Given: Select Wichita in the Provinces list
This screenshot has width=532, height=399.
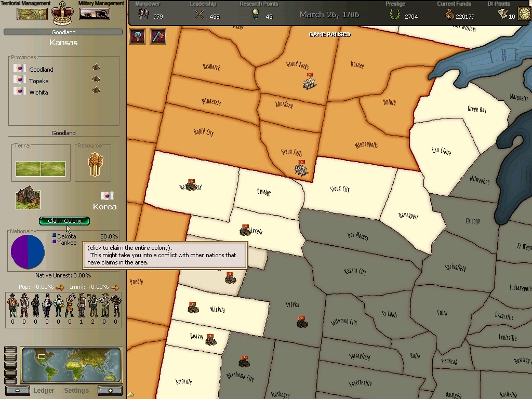Looking at the screenshot, I should (x=38, y=92).
